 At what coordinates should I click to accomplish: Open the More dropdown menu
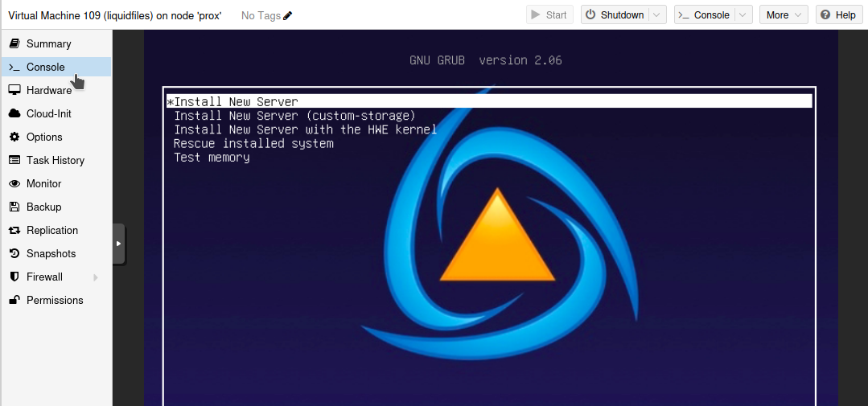[784, 15]
